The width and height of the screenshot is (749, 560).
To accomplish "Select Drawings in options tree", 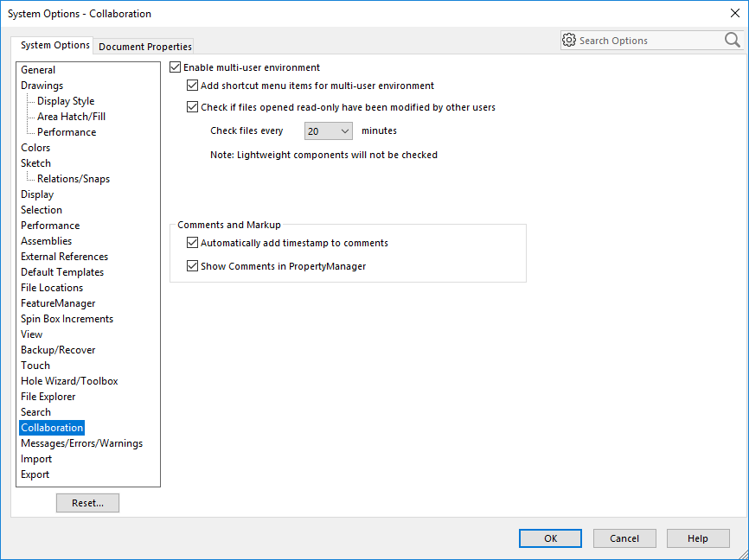I will pyautogui.click(x=42, y=86).
